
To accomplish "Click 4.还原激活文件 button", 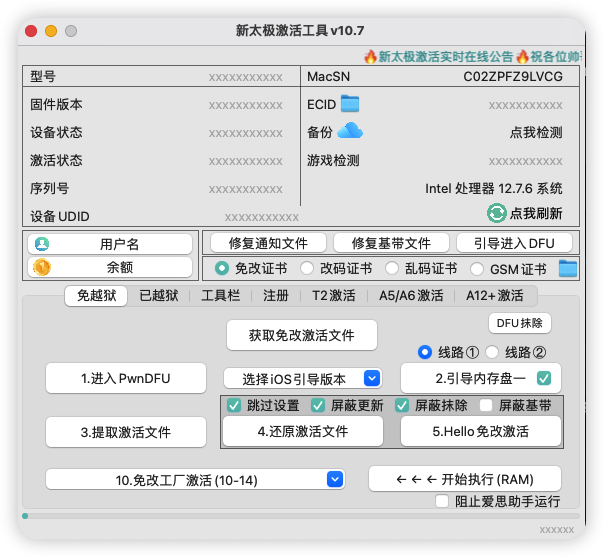I will coord(303,431).
